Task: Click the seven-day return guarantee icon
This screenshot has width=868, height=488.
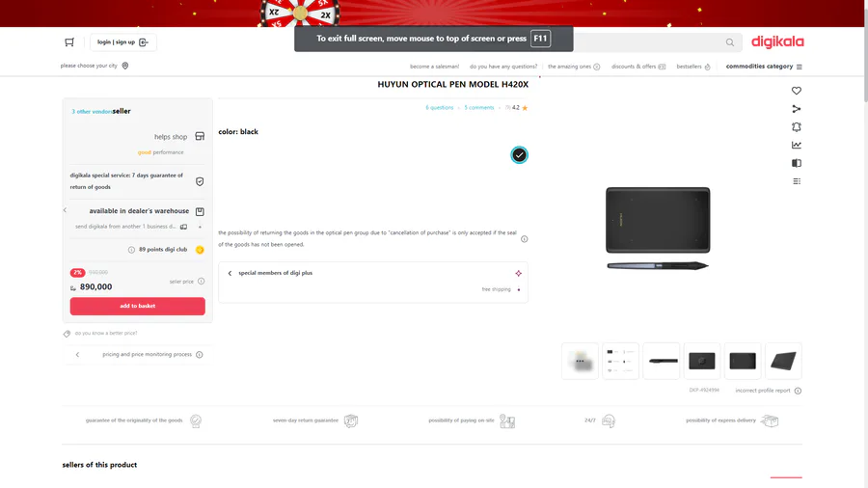Action: click(351, 421)
